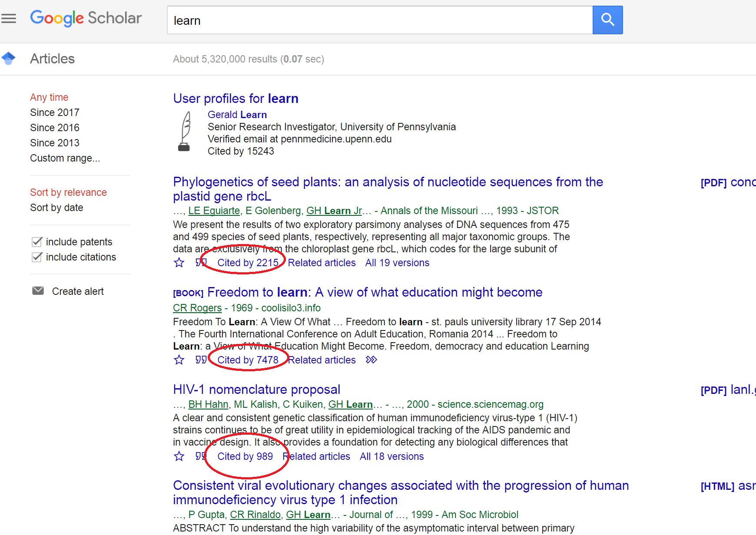Click the About 5,320,000 results text

click(249, 59)
